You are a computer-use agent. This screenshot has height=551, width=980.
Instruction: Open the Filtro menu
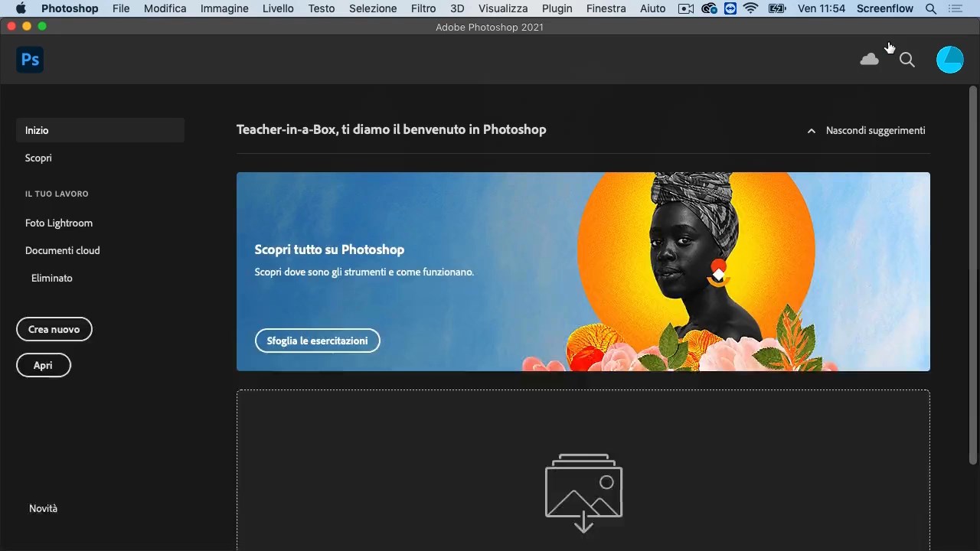pyautogui.click(x=423, y=8)
